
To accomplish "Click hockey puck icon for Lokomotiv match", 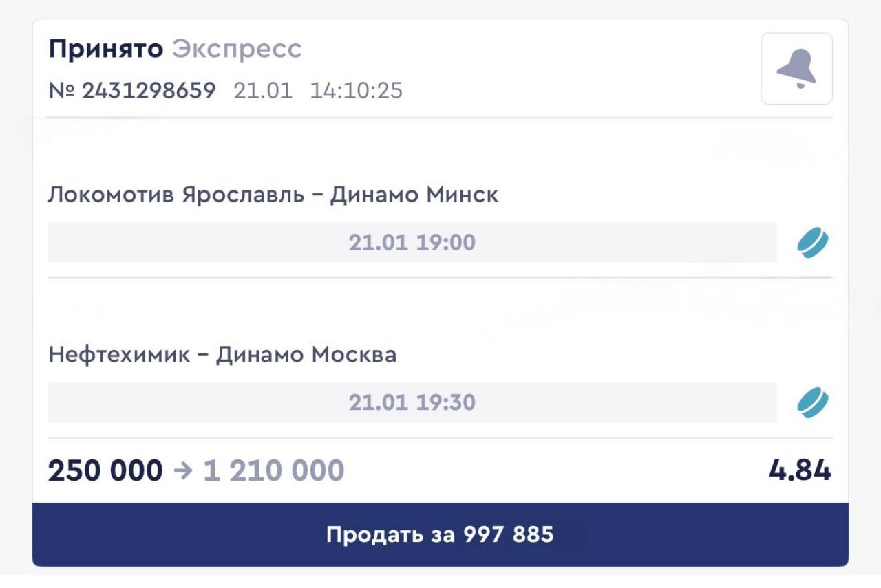I will point(813,243).
